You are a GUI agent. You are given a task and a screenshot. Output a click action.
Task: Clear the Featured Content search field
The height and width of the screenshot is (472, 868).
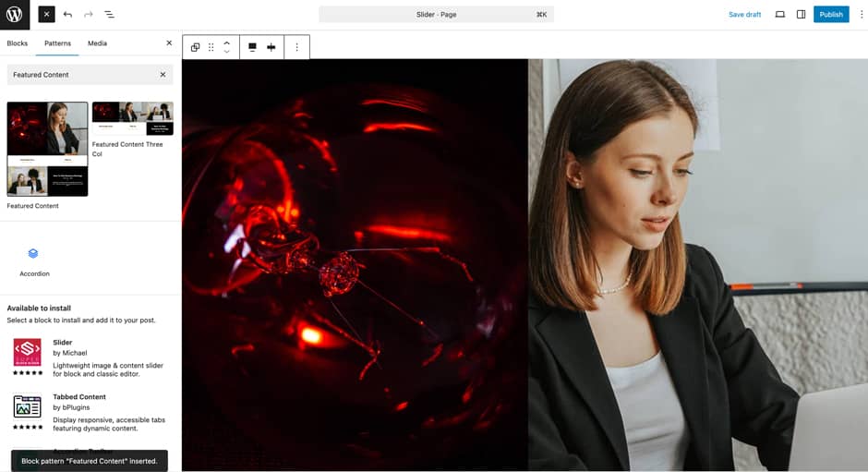tap(163, 75)
